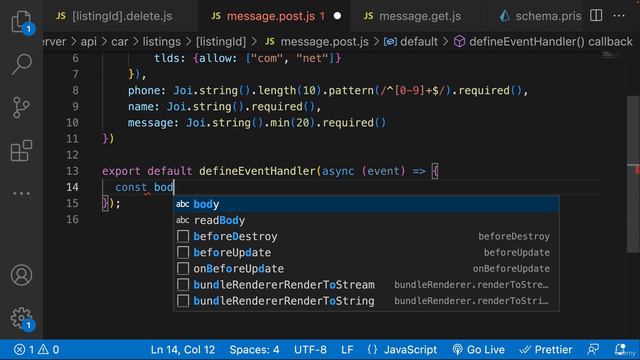Open the Manage settings gear
Image resolution: width=640 pixels, height=360 pixels.
[x=21, y=318]
